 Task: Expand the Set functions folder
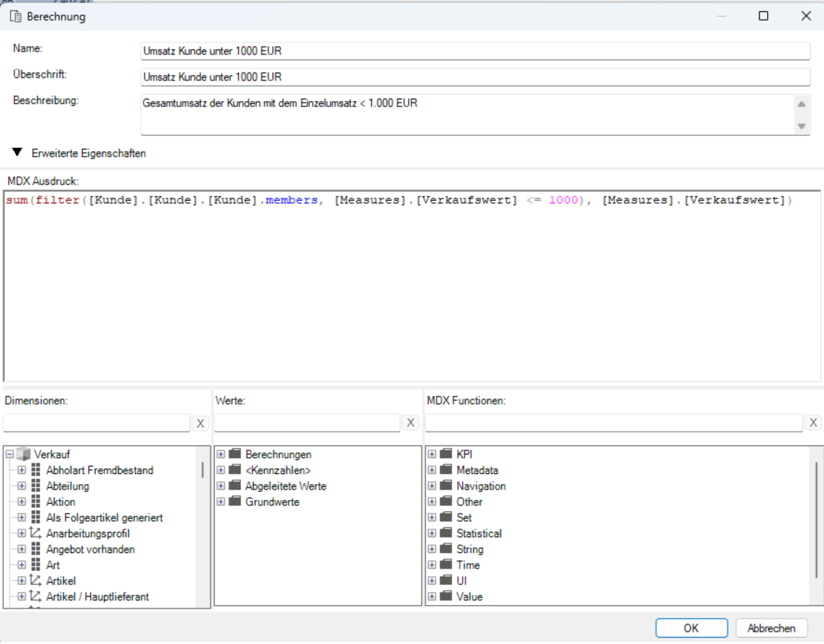coord(432,517)
